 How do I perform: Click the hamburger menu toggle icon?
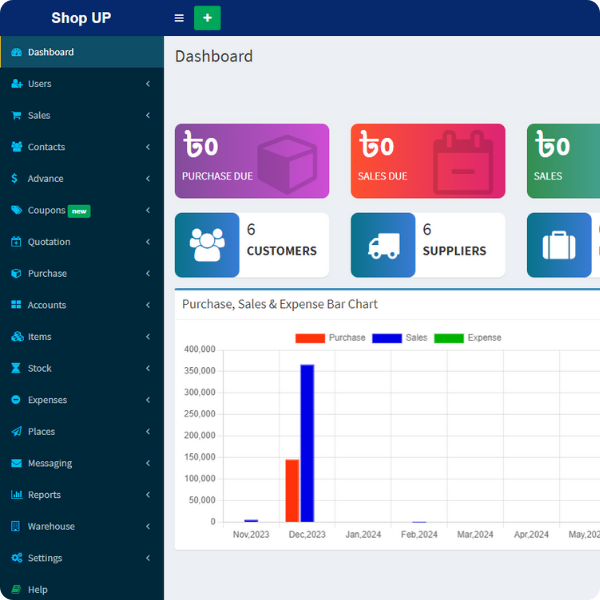pyautogui.click(x=179, y=18)
